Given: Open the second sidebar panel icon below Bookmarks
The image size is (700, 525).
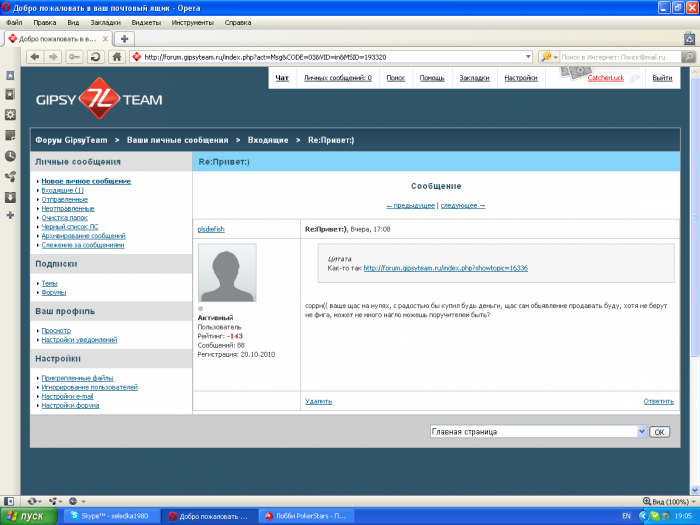Looking at the screenshot, I should (10, 94).
